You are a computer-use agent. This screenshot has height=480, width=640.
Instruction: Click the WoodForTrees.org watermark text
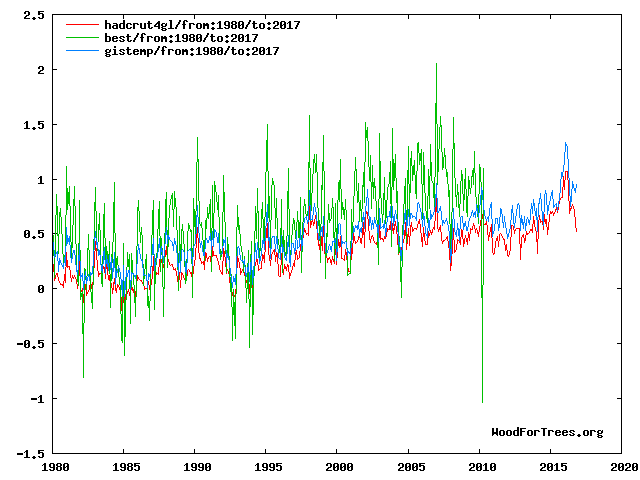tap(547, 432)
